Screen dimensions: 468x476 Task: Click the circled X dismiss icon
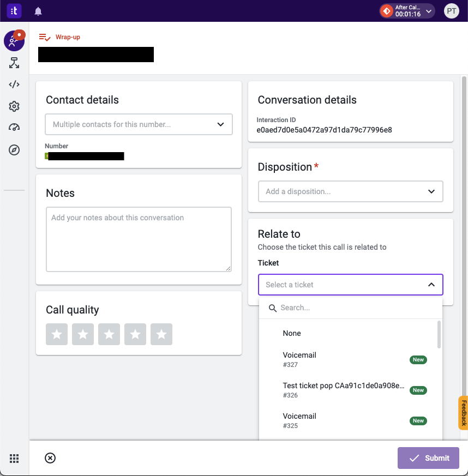point(50,458)
